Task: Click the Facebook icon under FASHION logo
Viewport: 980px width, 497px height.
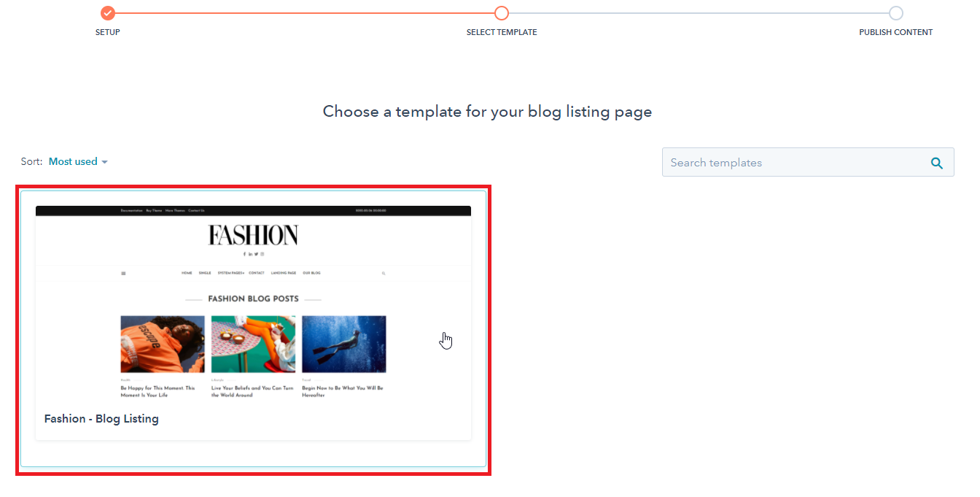Action: tap(244, 254)
